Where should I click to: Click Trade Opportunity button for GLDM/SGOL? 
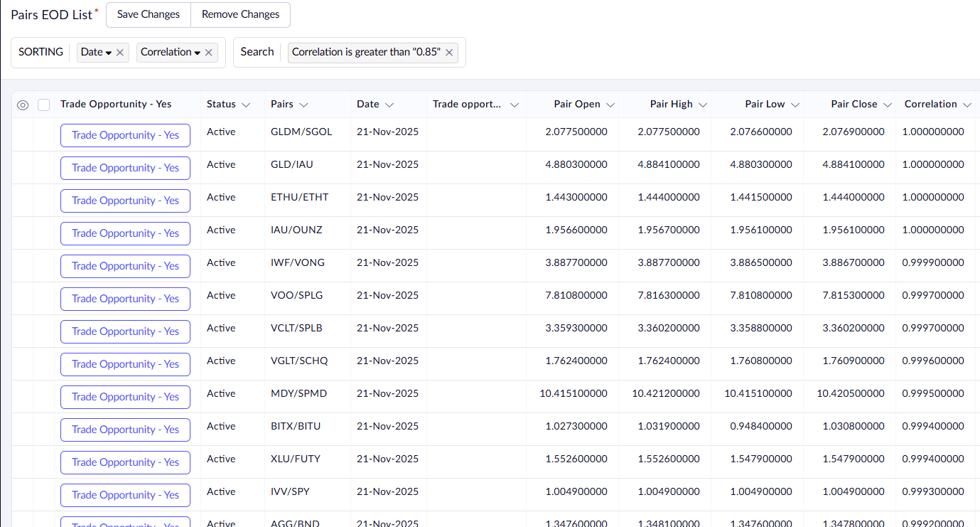pyautogui.click(x=125, y=135)
